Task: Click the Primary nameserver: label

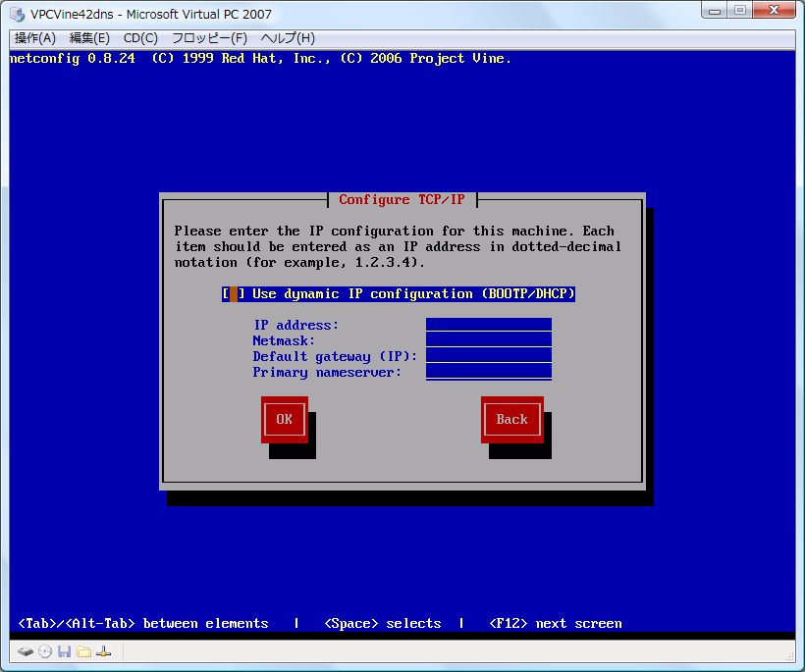Action: click(327, 373)
